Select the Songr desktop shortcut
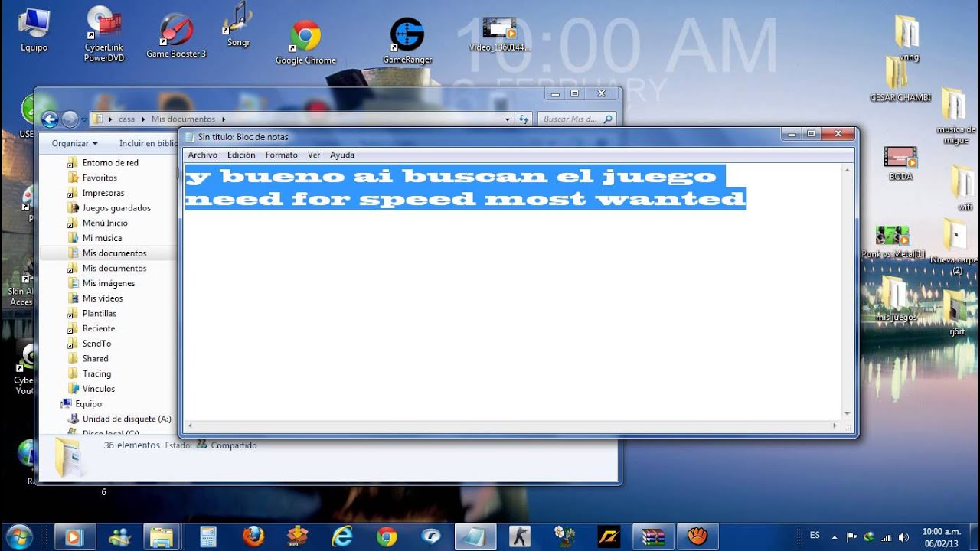The height and width of the screenshot is (551, 980). point(238,24)
